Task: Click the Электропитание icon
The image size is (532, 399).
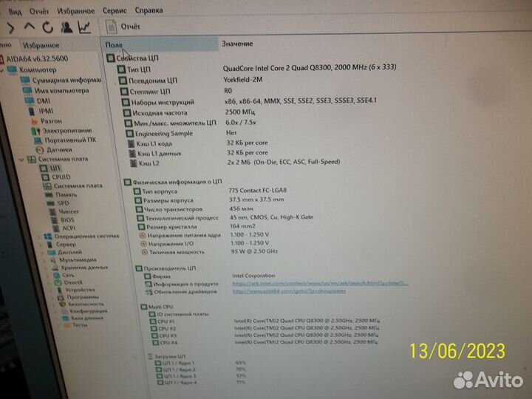Action: (x=35, y=131)
